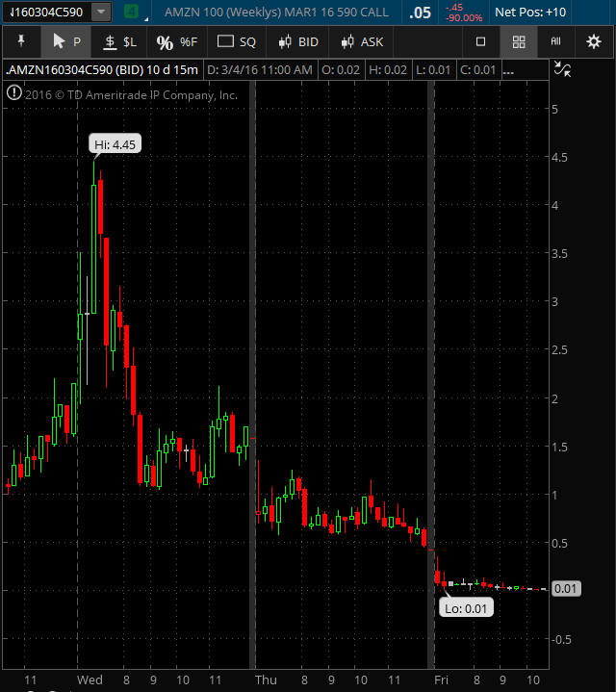The height and width of the screenshot is (692, 616).
Task: Click the C: 0.01 close value
Action: coord(478,70)
